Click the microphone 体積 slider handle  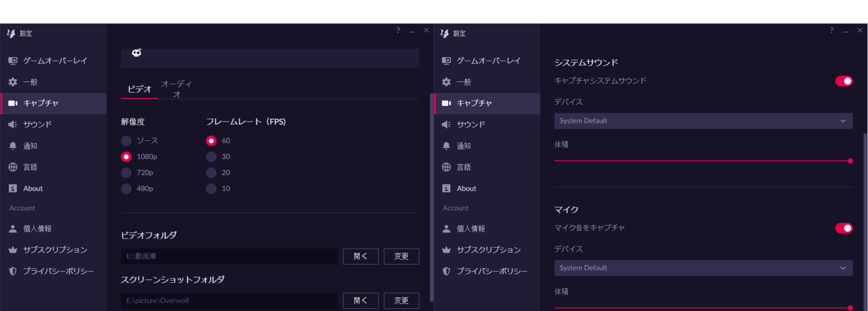850,308
